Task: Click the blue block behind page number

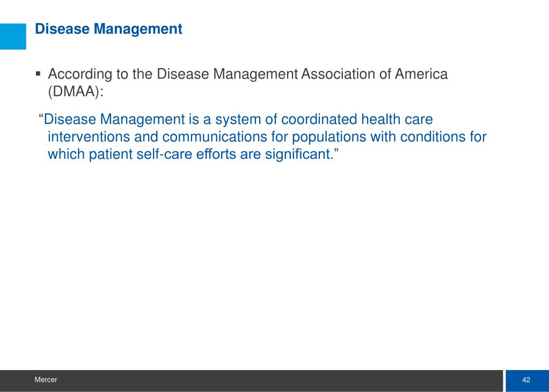Action: click(527, 380)
